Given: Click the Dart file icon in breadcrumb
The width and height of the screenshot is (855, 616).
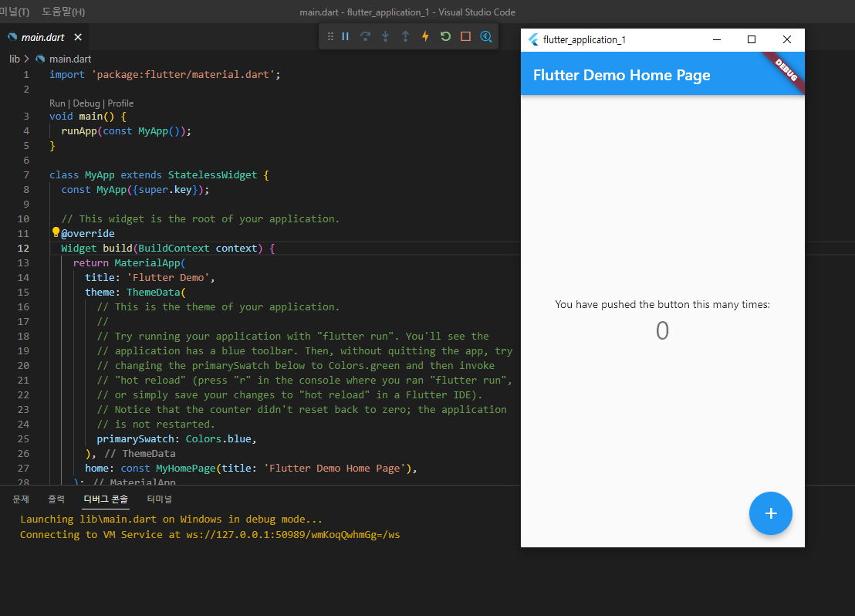Looking at the screenshot, I should pos(40,59).
